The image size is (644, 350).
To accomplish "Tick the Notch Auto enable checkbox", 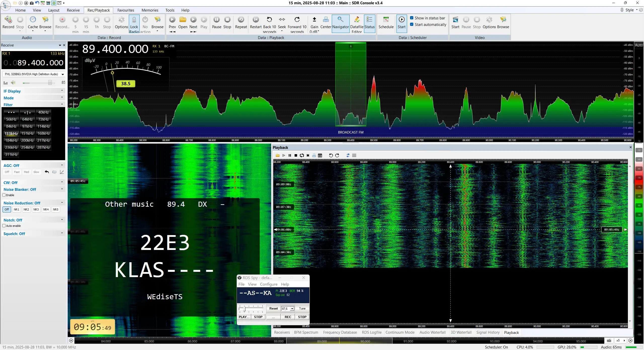I will (x=4, y=226).
